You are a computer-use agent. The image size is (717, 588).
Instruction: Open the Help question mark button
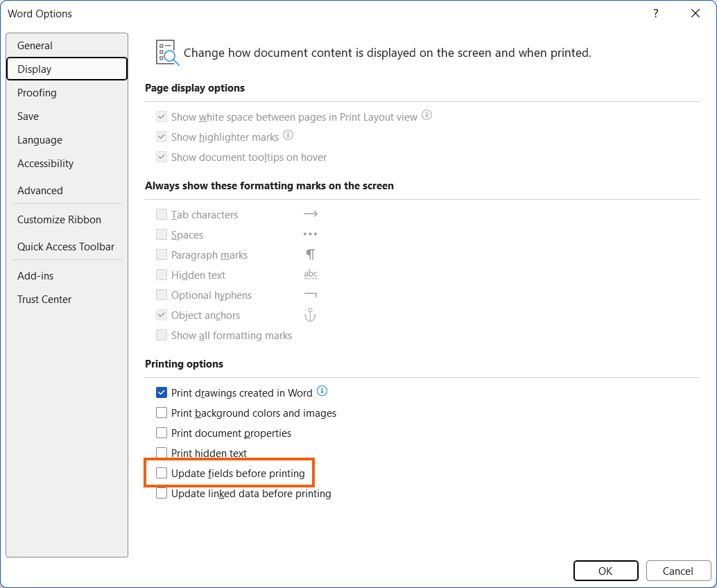tap(656, 13)
